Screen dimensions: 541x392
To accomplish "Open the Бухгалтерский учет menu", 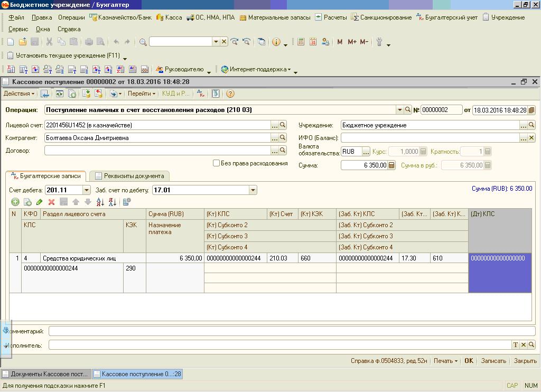I will point(447,17).
